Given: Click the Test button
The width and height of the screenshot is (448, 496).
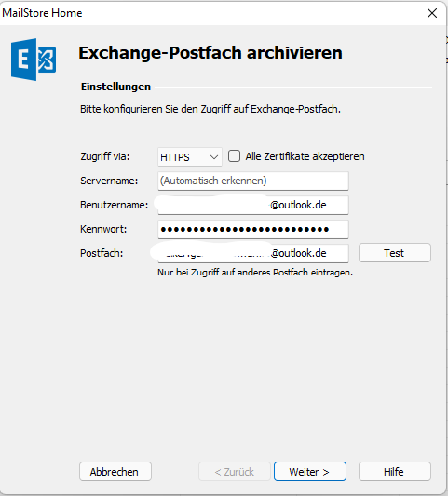Looking at the screenshot, I should coord(395,253).
